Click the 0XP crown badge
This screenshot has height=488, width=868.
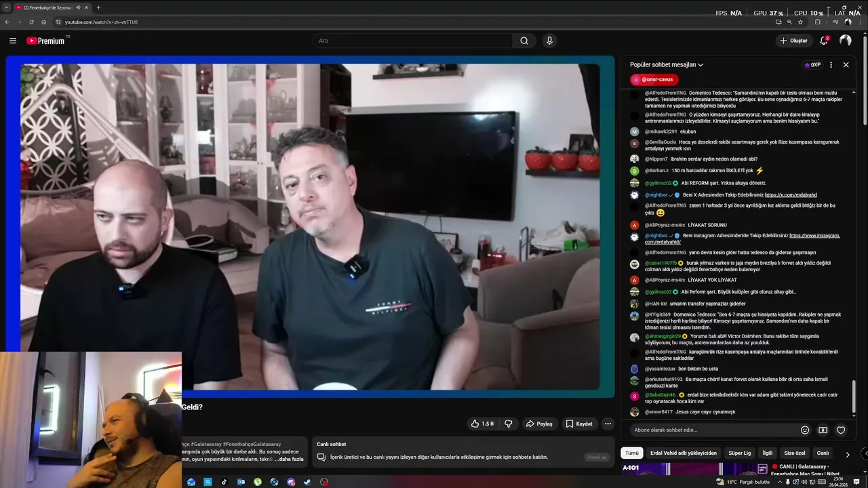tap(812, 65)
